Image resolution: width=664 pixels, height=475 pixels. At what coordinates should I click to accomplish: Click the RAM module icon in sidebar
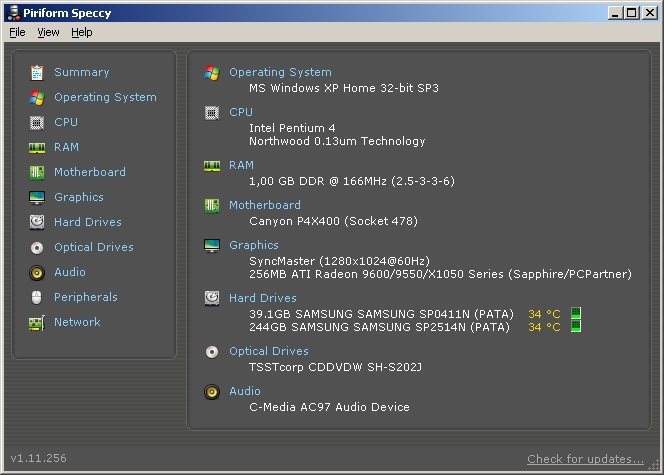pos(37,147)
